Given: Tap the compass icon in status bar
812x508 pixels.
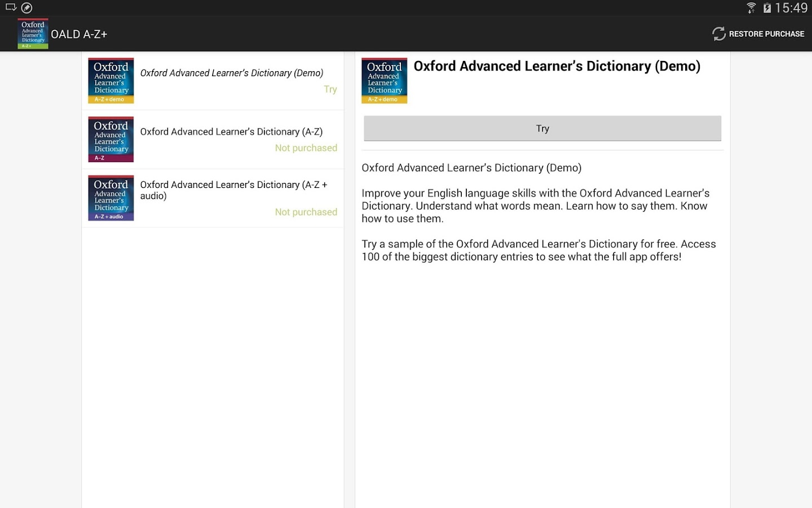Looking at the screenshot, I should pyautogui.click(x=27, y=8).
